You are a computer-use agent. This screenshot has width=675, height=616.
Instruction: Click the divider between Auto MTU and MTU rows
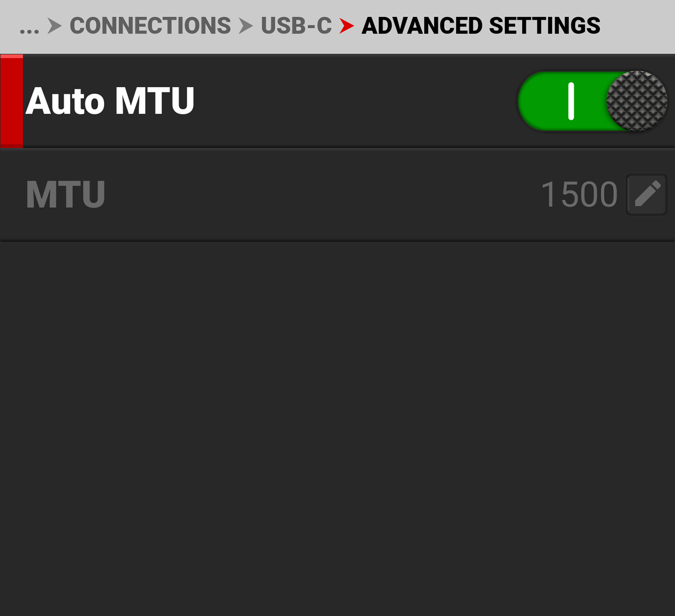[337, 148]
